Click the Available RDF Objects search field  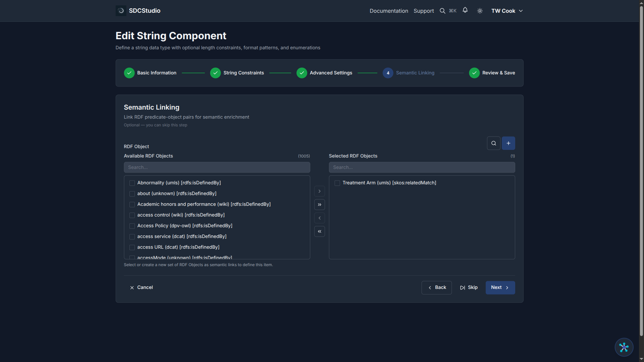[x=217, y=167]
